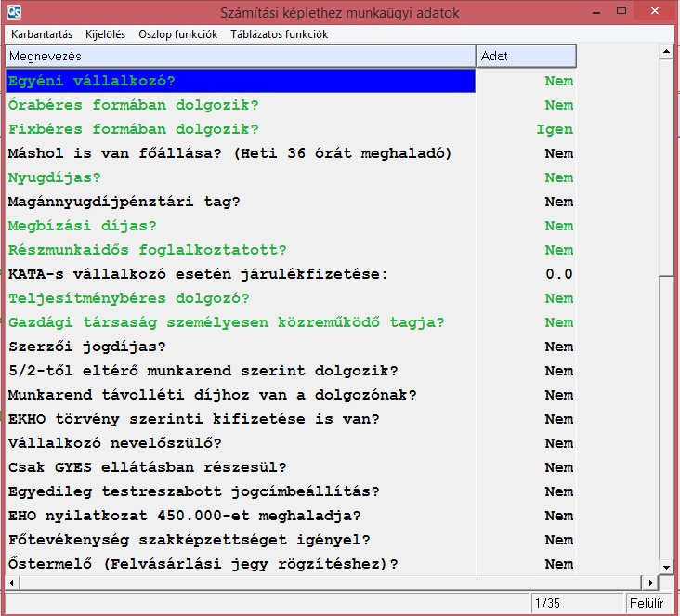The width and height of the screenshot is (680, 616).
Task: Click the vertical scrollbar up arrow
Action: coord(664,52)
